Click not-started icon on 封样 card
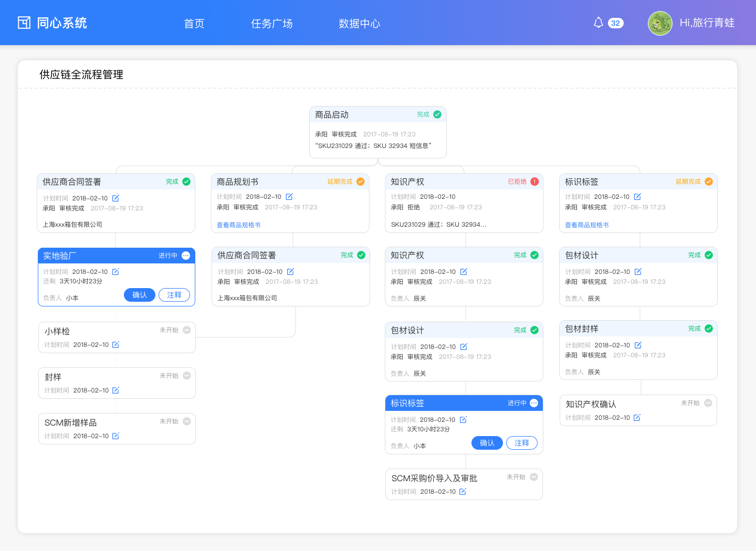Image resolution: width=756 pixels, height=551 pixels. pyautogui.click(x=186, y=376)
